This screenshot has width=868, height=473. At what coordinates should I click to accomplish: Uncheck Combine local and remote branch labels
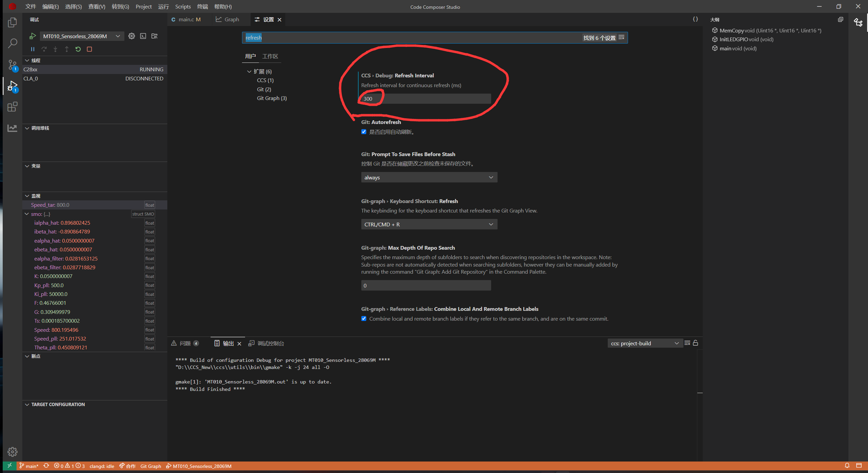(364, 319)
